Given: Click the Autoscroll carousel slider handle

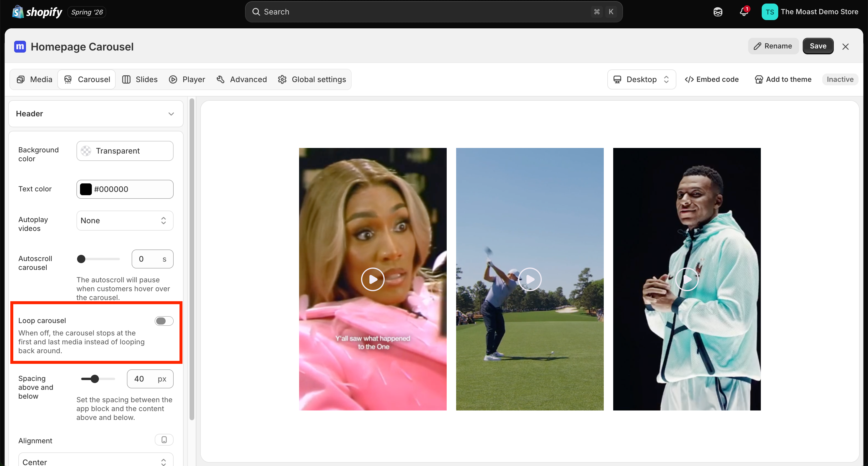Looking at the screenshot, I should pos(81,259).
